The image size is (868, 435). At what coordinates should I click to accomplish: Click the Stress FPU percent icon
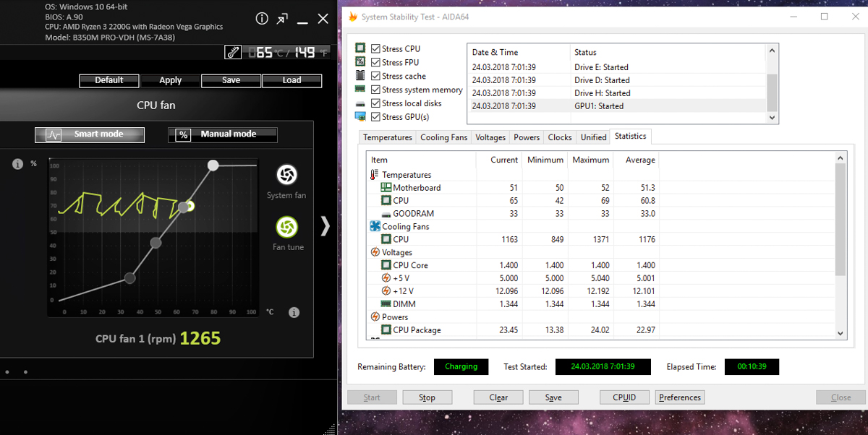pyautogui.click(x=360, y=62)
